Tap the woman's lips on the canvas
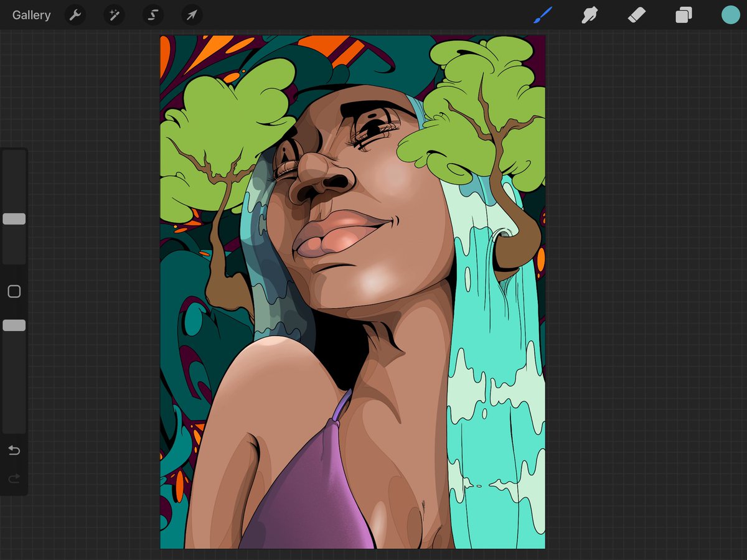This screenshot has width=747, height=560. (x=339, y=233)
